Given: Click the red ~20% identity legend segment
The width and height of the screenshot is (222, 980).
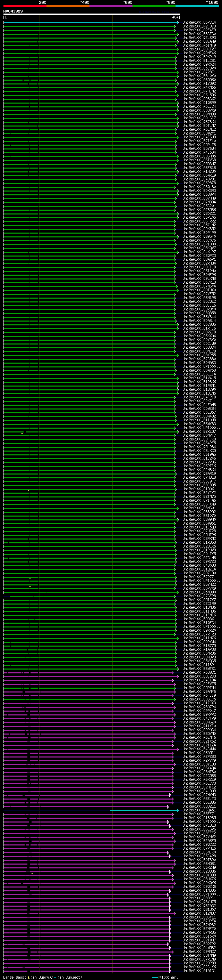Looking at the screenshot, I should (x=25, y=6).
